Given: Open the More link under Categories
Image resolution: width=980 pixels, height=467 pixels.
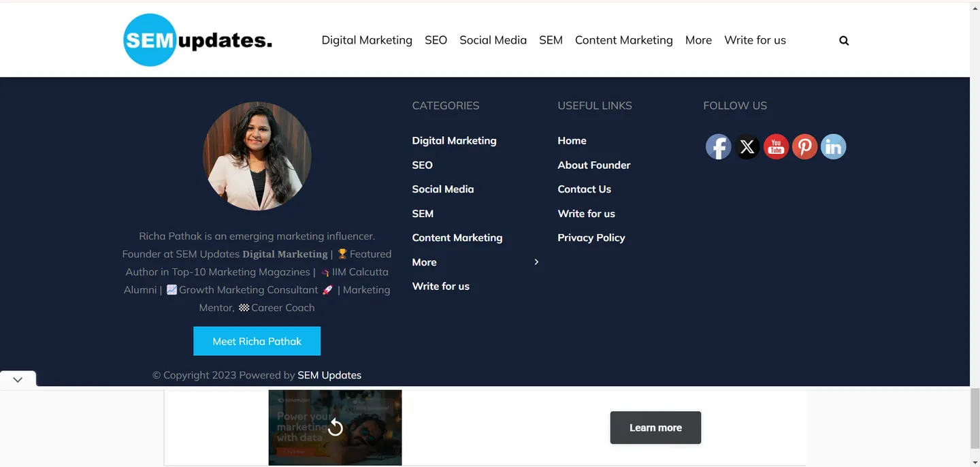Looking at the screenshot, I should (x=424, y=262).
